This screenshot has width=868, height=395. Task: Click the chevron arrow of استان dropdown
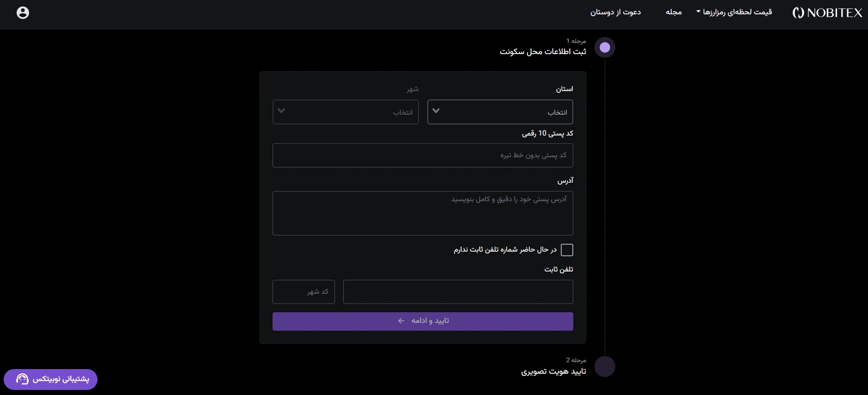(436, 111)
